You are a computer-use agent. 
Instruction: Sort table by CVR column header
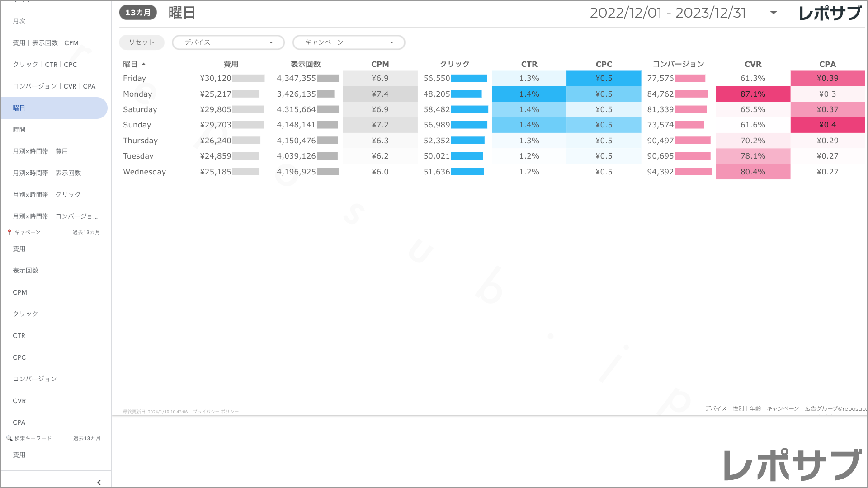point(753,64)
